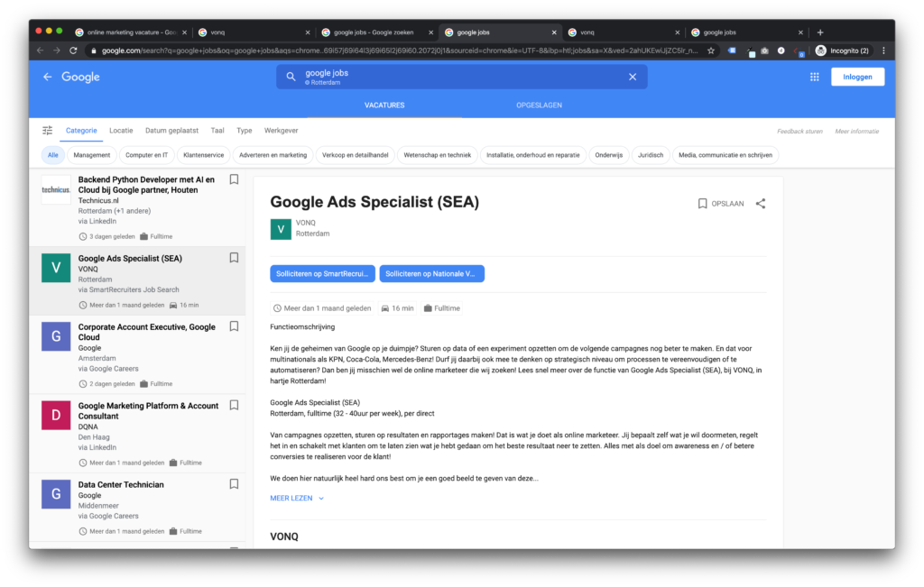Screen dimensions: 924x587
Task: Open the Chrome three-dot menu
Action: pyautogui.click(x=883, y=50)
